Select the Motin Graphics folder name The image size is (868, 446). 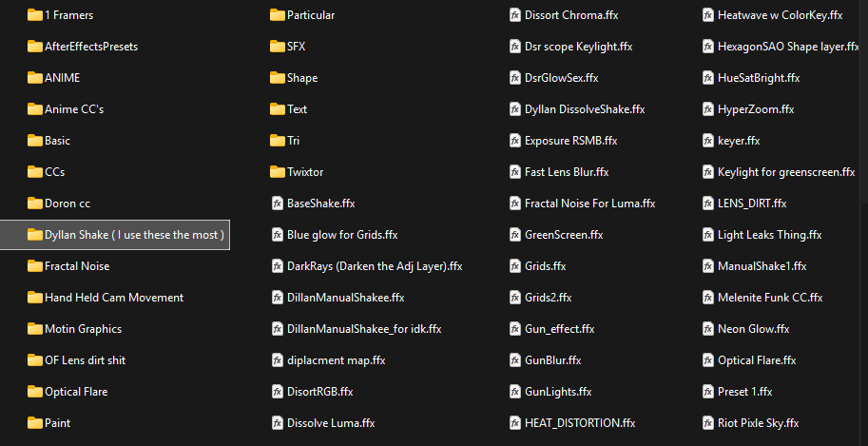pos(83,329)
